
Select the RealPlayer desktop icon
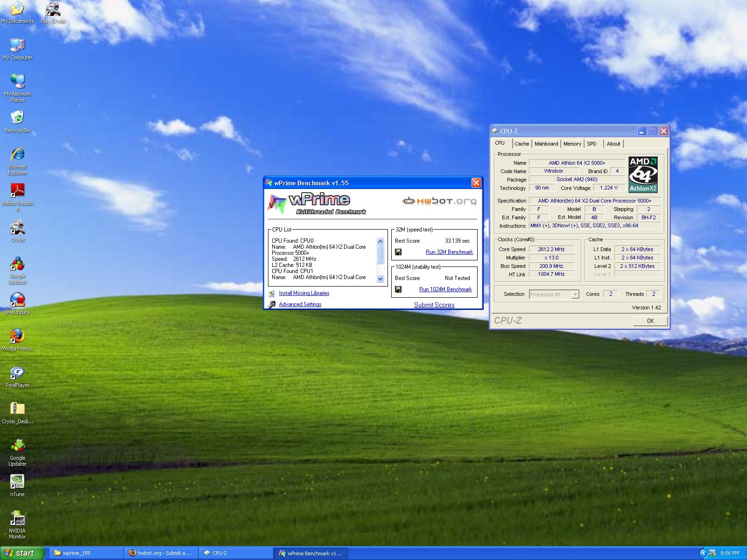(x=17, y=376)
